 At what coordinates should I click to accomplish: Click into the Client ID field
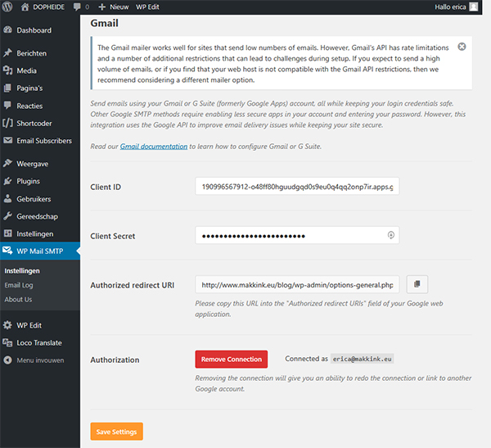(x=297, y=186)
